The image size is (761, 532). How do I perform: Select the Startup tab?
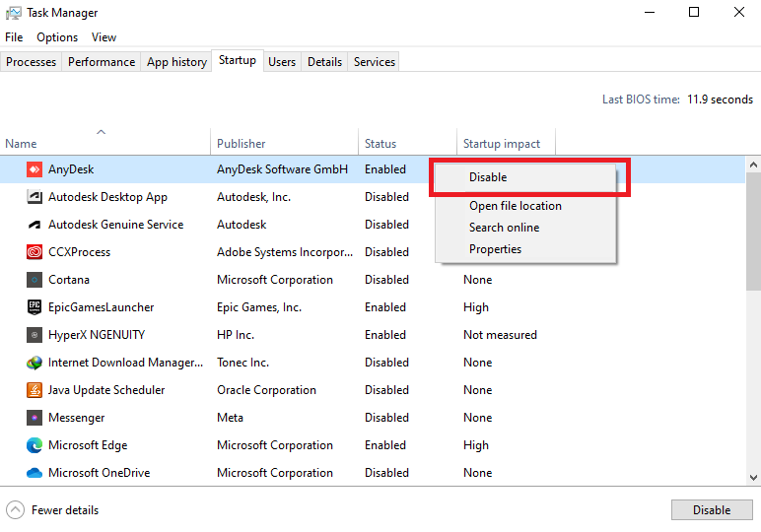click(x=238, y=60)
